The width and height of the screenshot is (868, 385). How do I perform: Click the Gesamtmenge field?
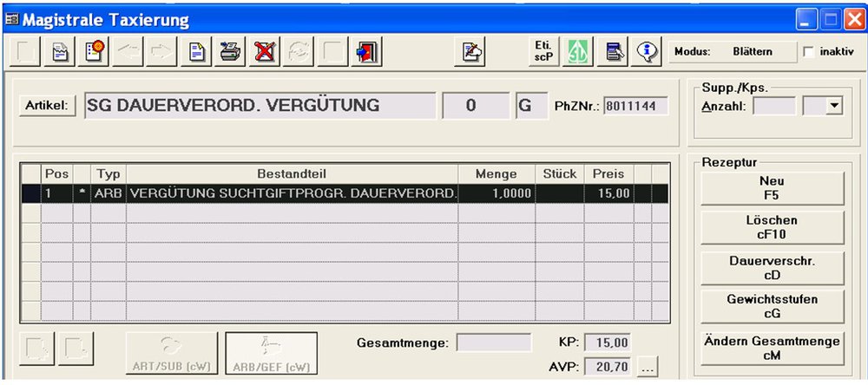point(494,343)
